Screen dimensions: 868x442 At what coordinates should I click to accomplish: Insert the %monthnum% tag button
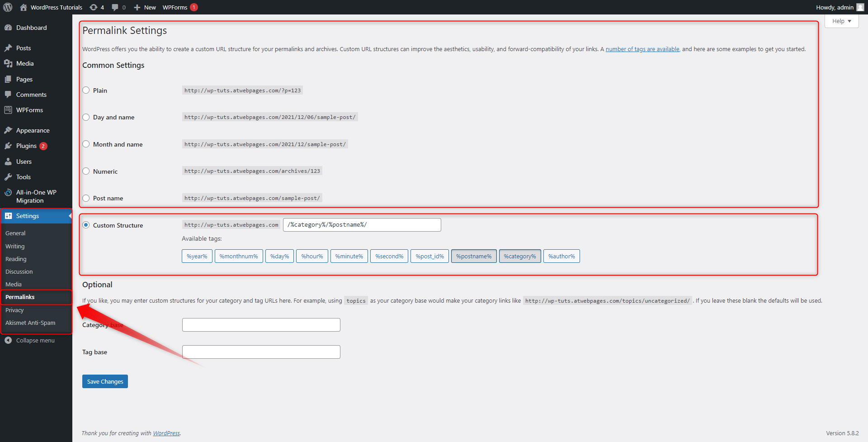(239, 256)
